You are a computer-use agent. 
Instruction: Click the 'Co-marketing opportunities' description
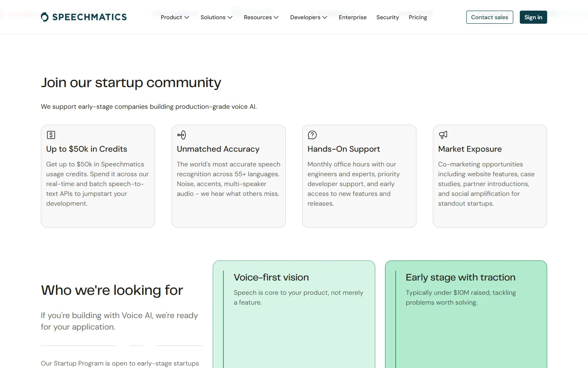point(486,184)
